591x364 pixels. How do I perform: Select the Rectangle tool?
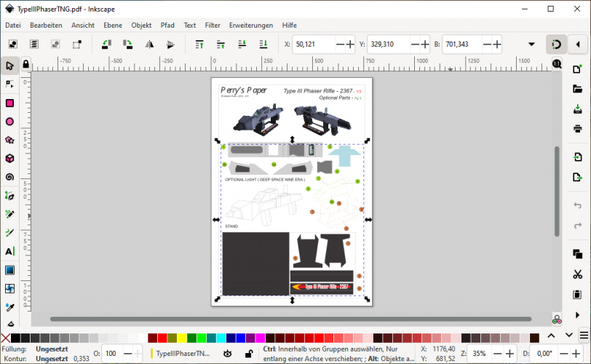coord(9,103)
